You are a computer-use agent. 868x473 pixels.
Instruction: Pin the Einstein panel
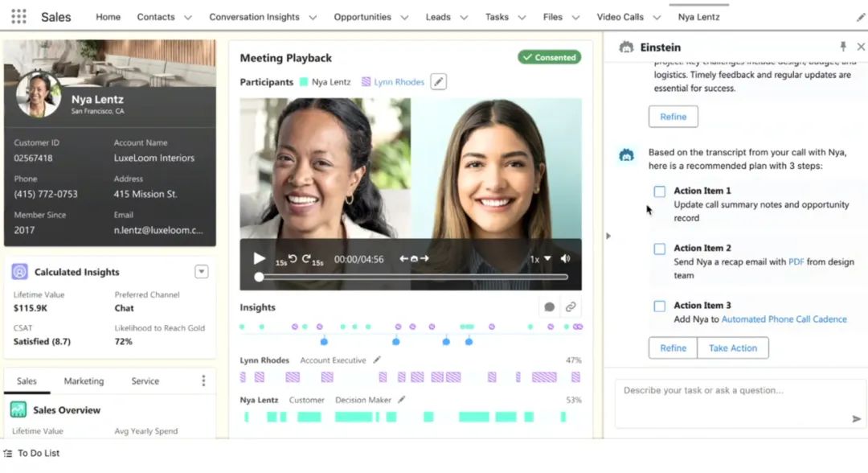click(842, 47)
